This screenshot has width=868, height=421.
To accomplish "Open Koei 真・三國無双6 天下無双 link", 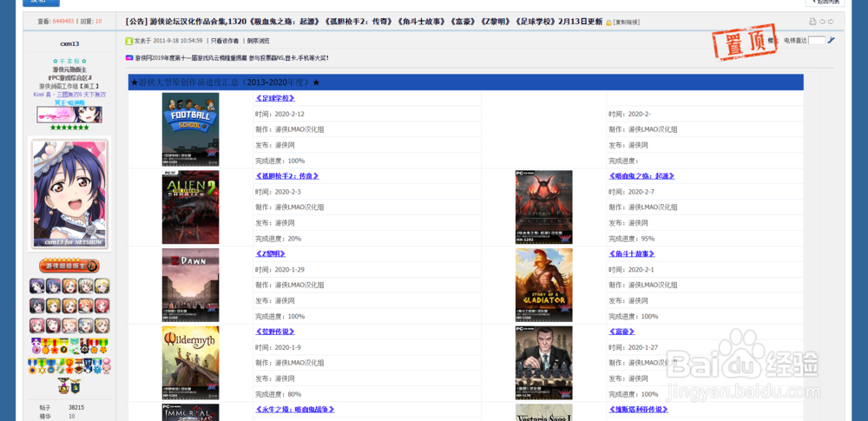I will [69, 95].
